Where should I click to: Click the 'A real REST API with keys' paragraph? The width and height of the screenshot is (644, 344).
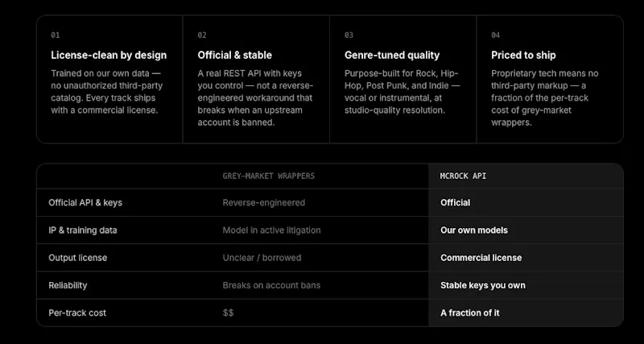(255, 97)
